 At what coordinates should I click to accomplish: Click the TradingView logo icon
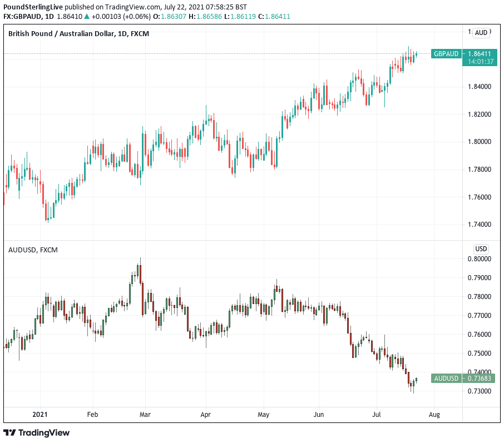click(x=10, y=432)
